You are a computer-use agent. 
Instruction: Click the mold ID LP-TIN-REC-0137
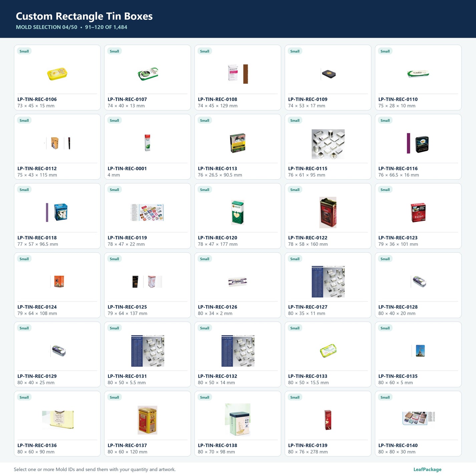[127, 445]
